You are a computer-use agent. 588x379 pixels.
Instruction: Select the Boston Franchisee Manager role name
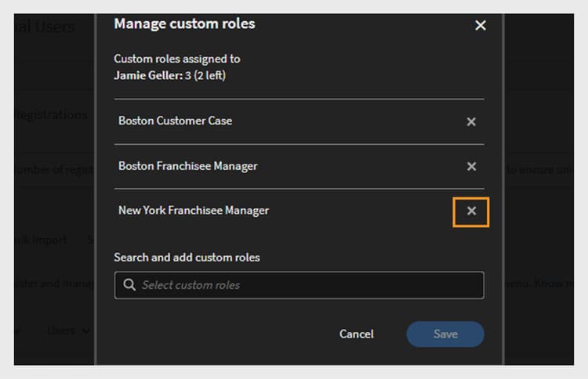[x=187, y=166]
